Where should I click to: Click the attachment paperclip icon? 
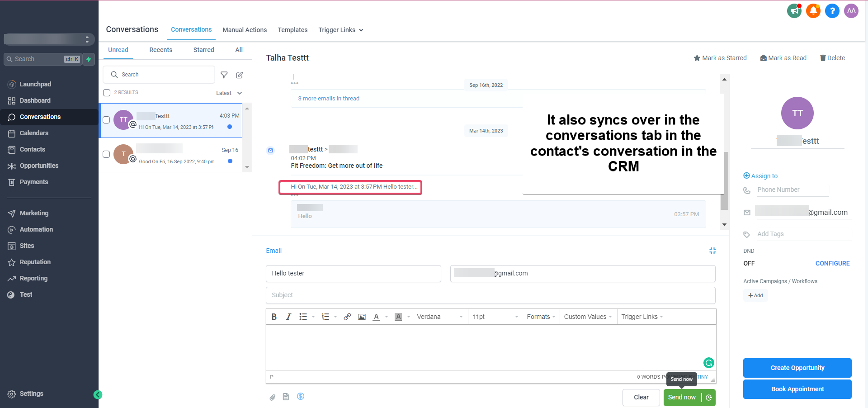(272, 397)
